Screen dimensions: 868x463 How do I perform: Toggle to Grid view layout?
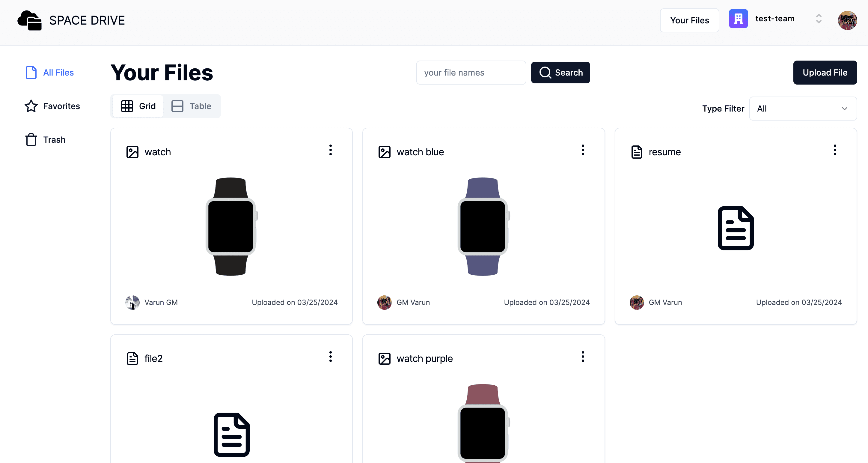point(137,106)
